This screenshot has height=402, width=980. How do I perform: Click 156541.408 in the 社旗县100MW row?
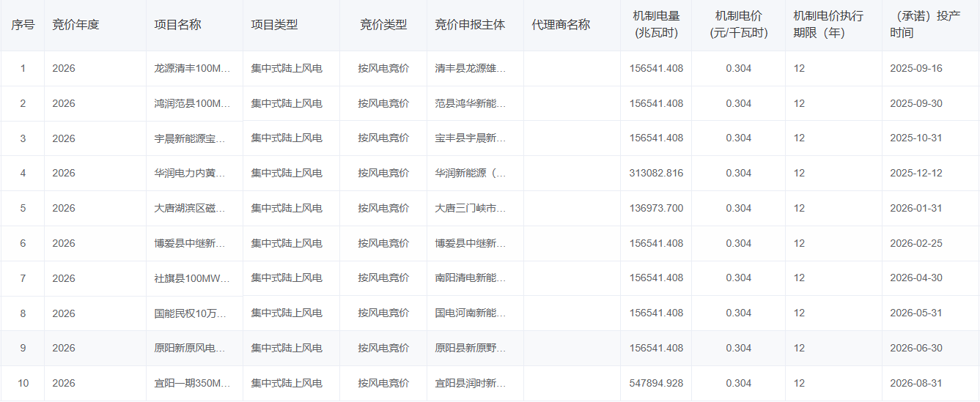[x=656, y=278]
